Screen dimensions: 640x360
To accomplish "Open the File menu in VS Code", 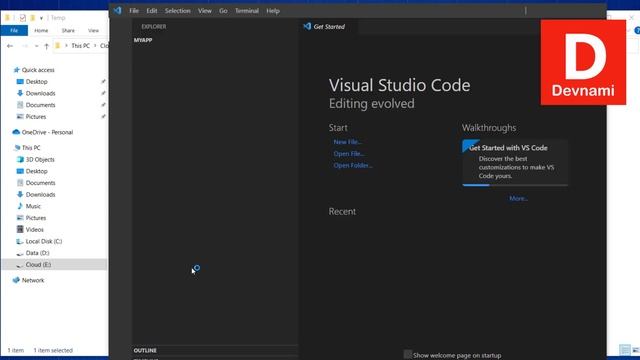I will coord(134,11).
